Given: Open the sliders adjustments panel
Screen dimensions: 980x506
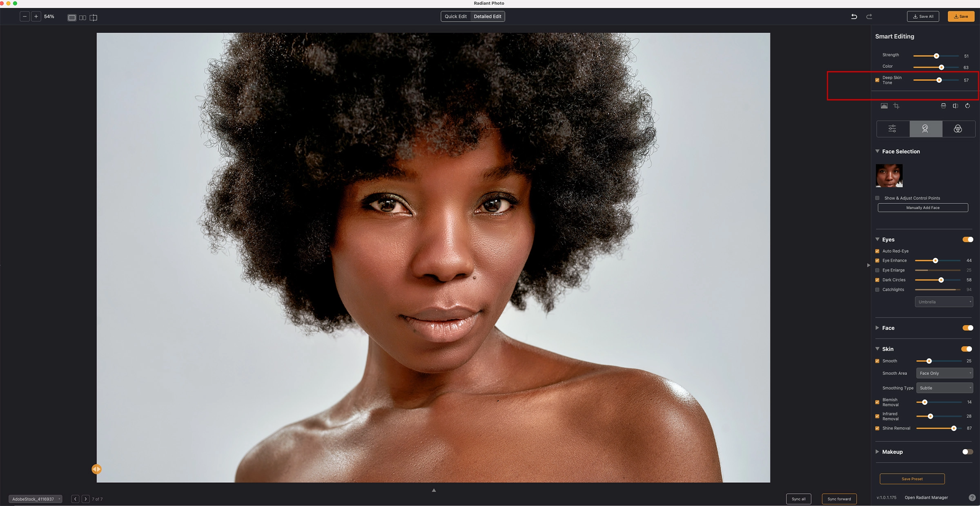Looking at the screenshot, I should tap(892, 129).
